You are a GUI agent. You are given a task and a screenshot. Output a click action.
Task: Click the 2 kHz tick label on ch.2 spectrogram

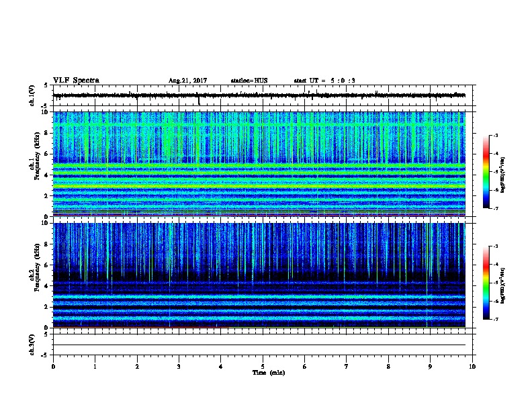[x=47, y=307]
